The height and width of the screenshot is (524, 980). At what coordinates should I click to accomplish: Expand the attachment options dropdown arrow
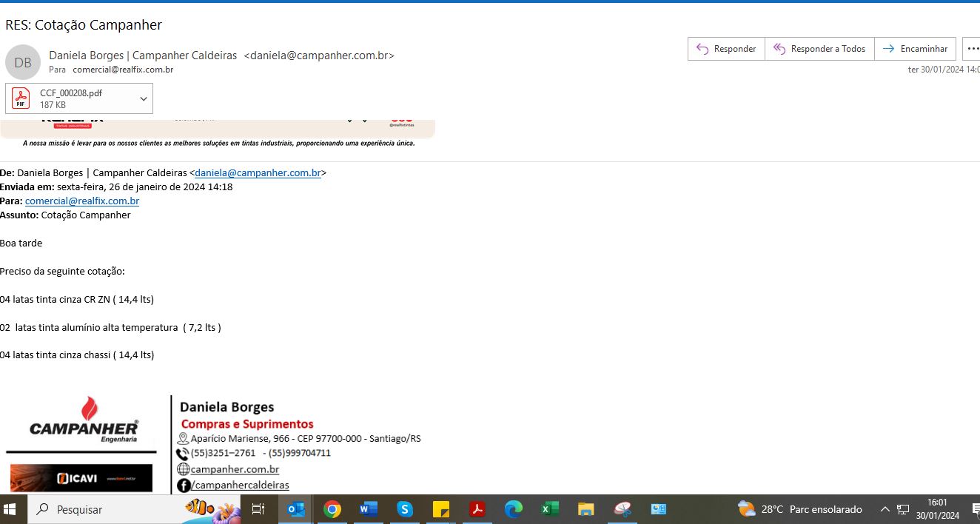pyautogui.click(x=144, y=98)
